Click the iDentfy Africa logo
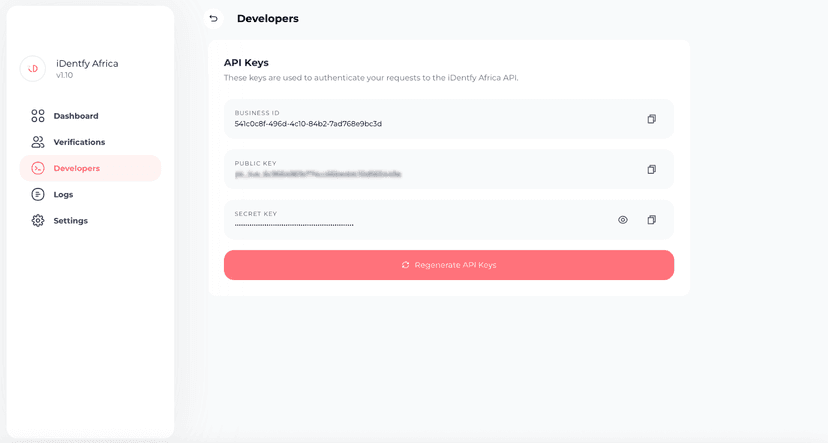828x443 pixels. click(x=33, y=68)
